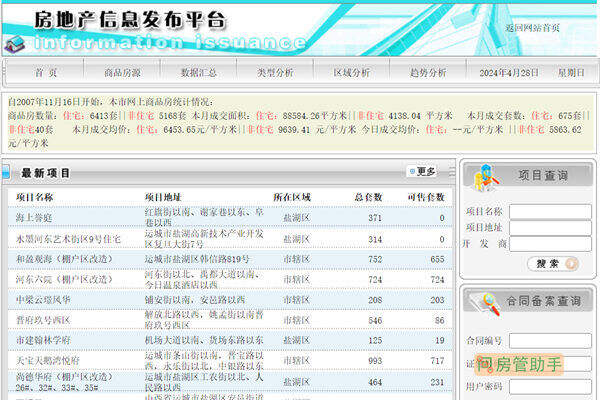Screen dimensions: 600x400
Task: Click the 返回网站首页 link
Action: coord(532,28)
